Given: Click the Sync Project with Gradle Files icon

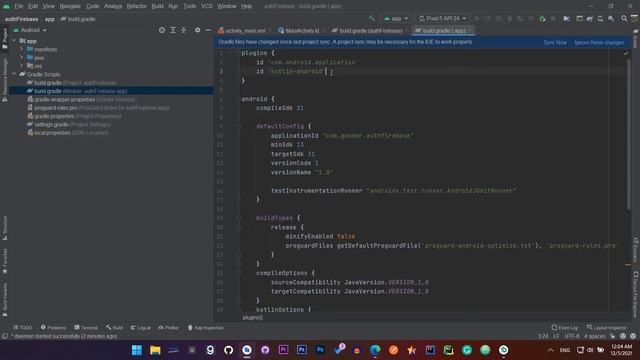Looking at the screenshot, I should point(589,18).
